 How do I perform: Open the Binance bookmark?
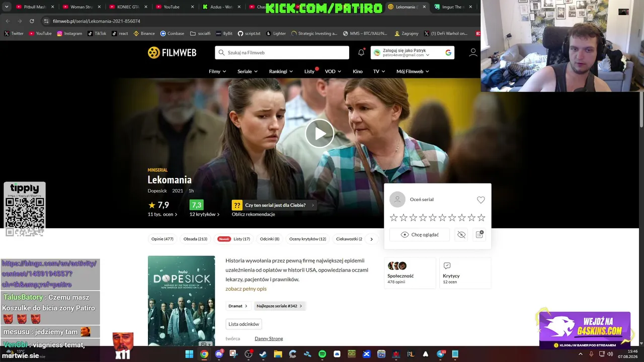[144, 34]
